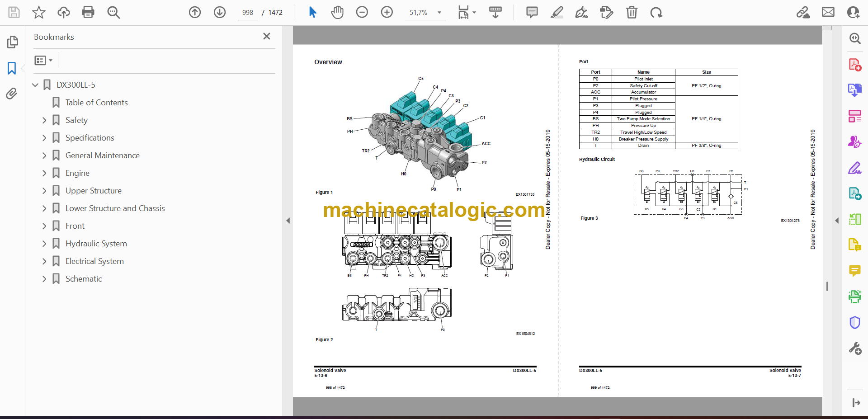
Task: Open Protect shield tool
Action: point(854,322)
